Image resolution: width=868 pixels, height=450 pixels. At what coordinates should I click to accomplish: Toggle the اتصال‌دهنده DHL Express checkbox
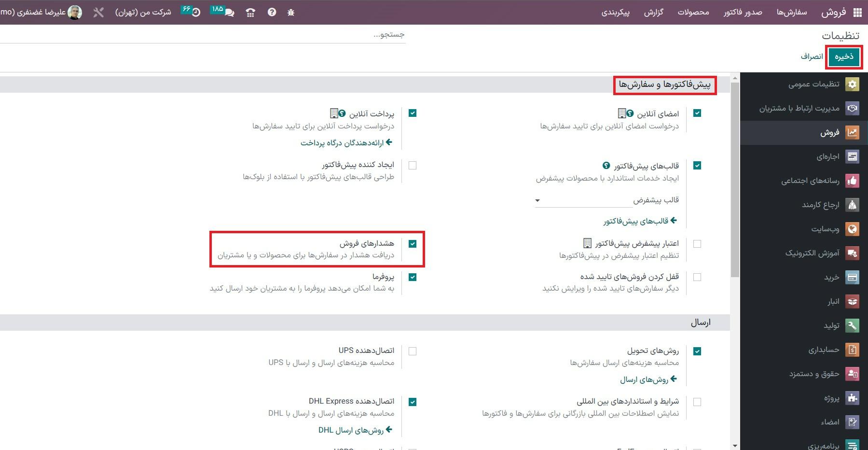[413, 402]
